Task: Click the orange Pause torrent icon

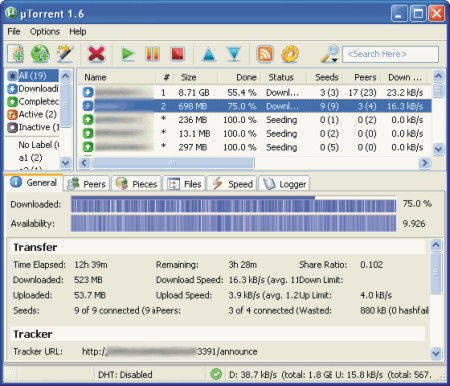Action: [x=152, y=54]
